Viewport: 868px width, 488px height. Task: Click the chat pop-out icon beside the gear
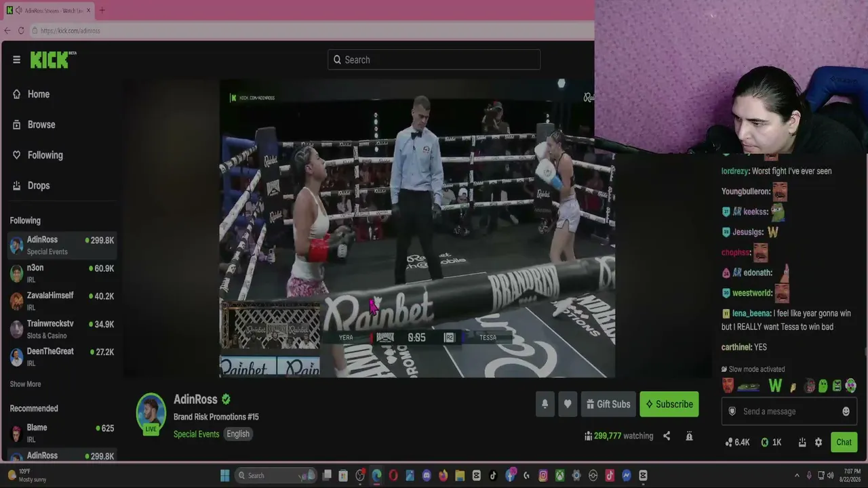[x=802, y=442]
